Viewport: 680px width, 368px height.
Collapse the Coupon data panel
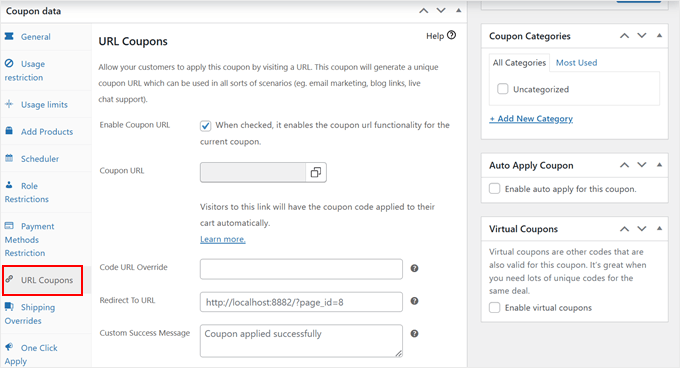(x=458, y=10)
